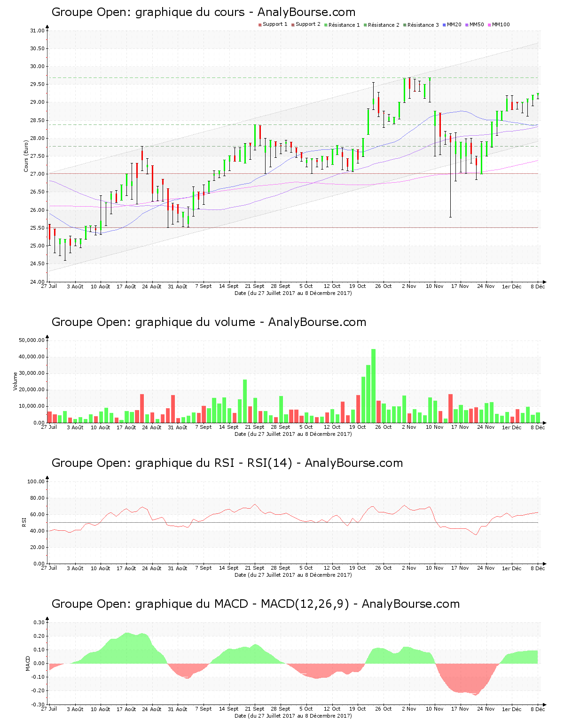Click the tallest green bar in volume chart
564x728 pixels.
coord(373,386)
